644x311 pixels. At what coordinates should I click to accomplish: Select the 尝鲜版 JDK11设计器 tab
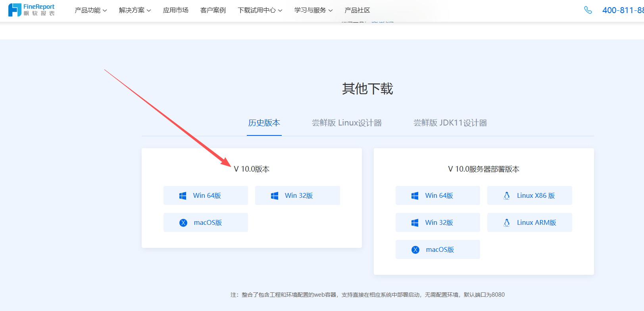pos(450,123)
